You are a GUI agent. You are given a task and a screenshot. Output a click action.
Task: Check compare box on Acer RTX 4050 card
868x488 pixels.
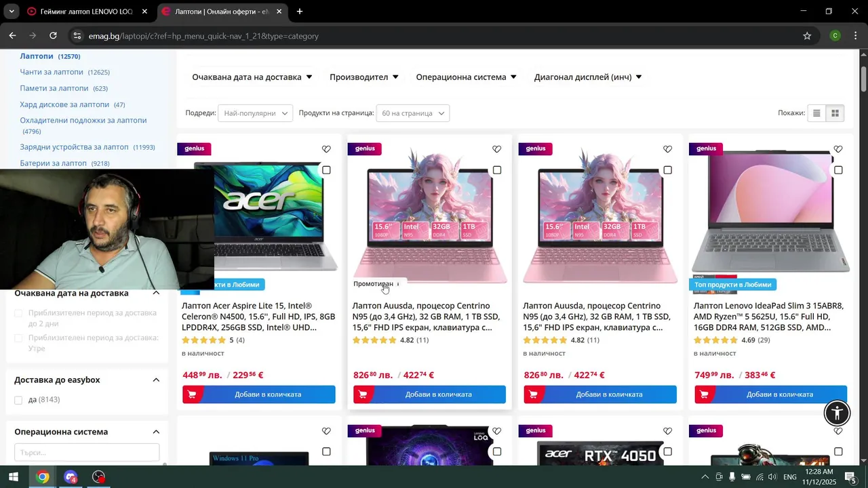[667, 451]
